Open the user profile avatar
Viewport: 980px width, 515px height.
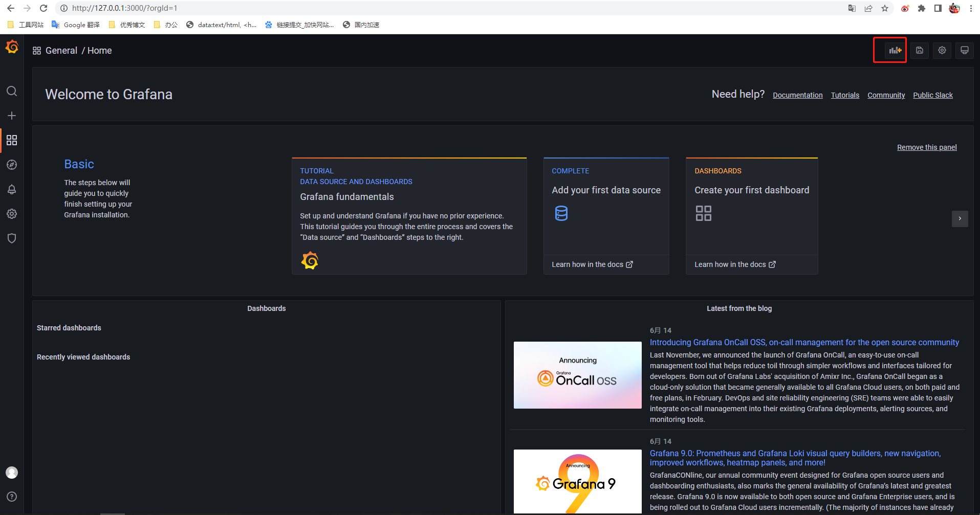pos(12,473)
